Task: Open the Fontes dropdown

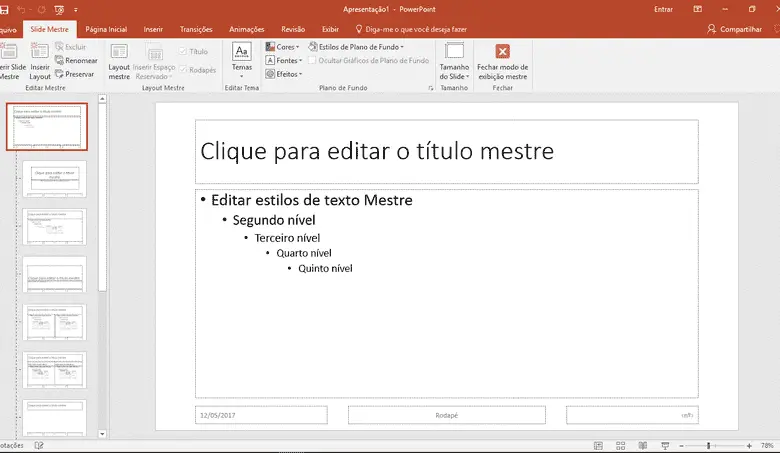Action: (x=284, y=60)
